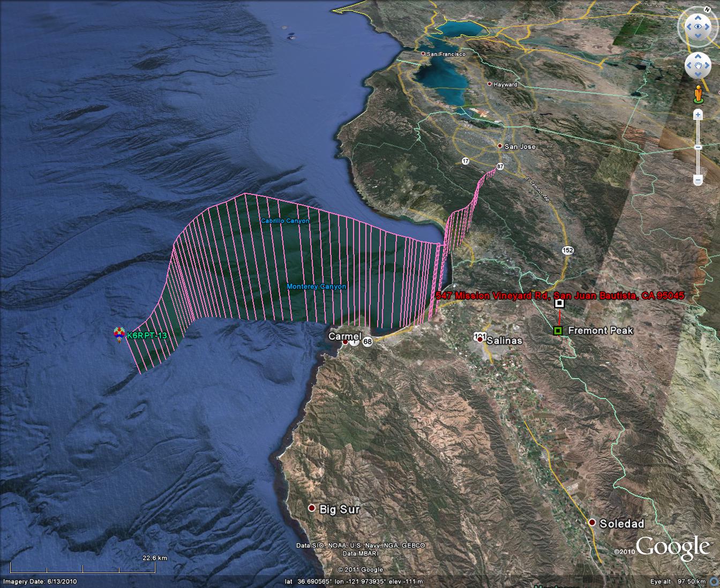
Task: Click the look-right arrow on the eye joystick
Action: tap(708, 26)
